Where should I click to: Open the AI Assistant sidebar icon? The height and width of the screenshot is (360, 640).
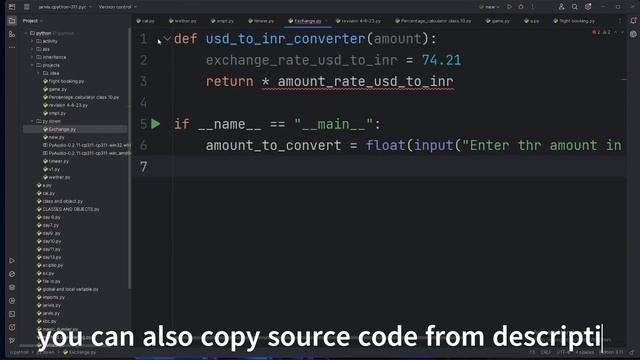click(633, 34)
